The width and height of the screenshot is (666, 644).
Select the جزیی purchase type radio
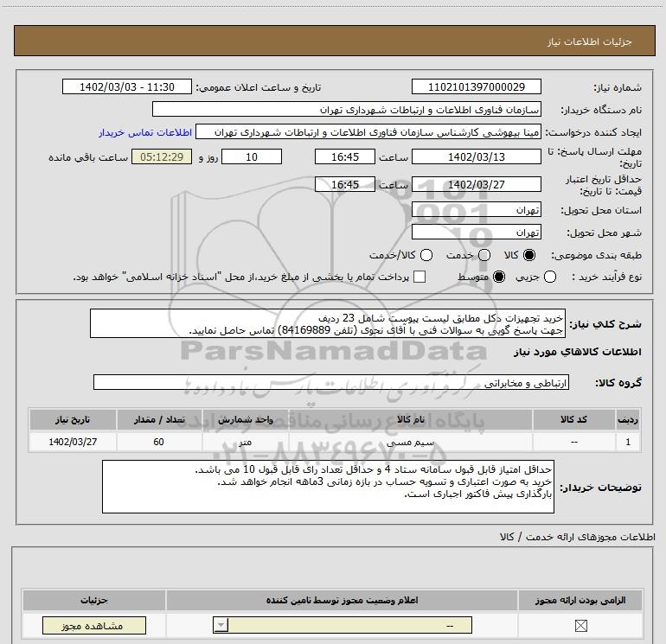click(550, 277)
